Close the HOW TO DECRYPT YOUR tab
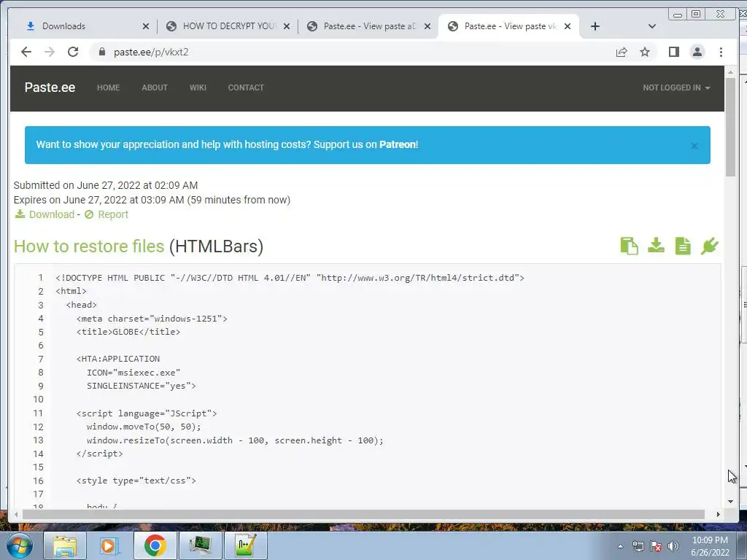 (x=286, y=26)
